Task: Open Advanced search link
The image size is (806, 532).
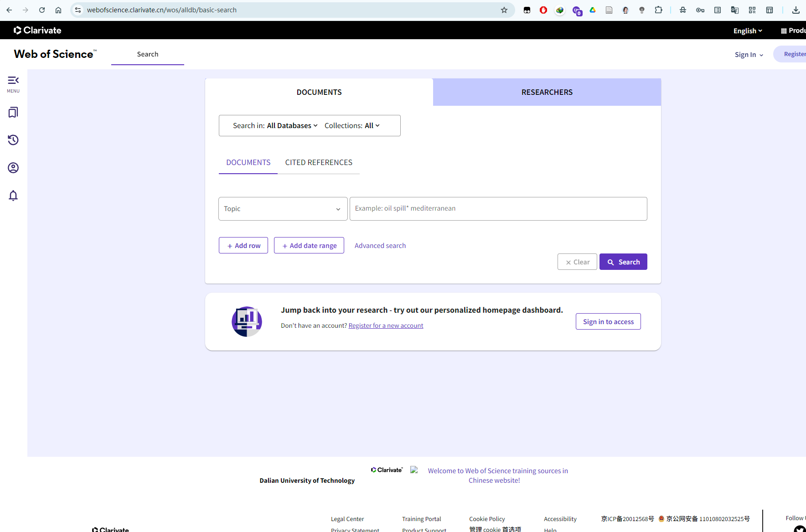Action: point(380,245)
